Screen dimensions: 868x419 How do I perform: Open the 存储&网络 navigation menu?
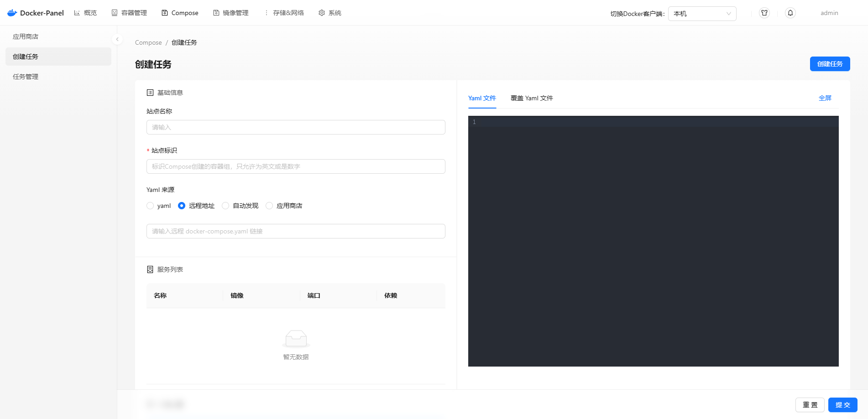tap(284, 13)
